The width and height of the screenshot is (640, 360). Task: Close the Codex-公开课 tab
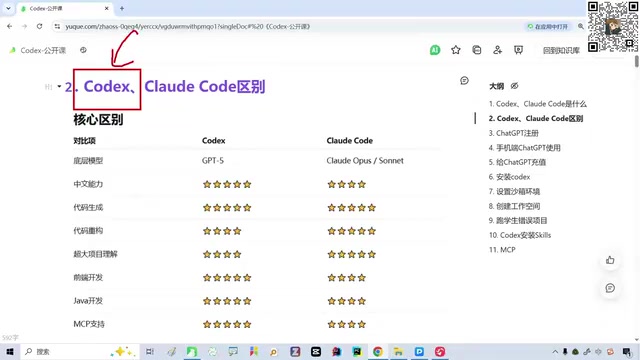(x=107, y=8)
